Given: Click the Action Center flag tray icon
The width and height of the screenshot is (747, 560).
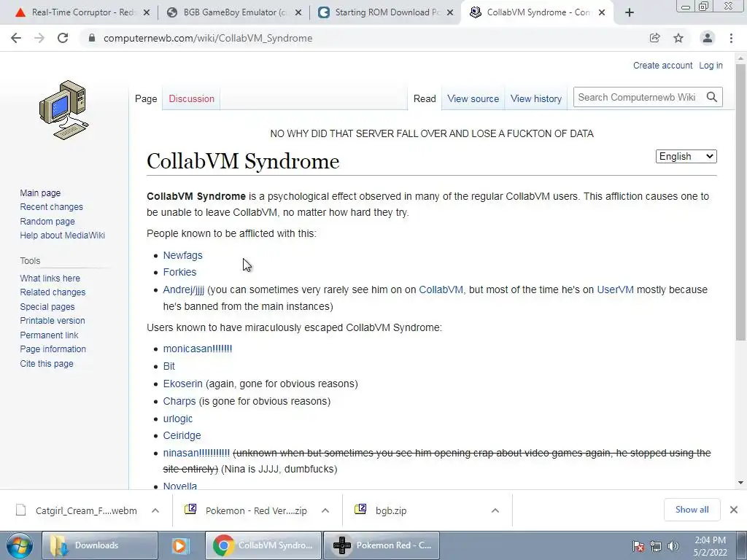Looking at the screenshot, I should (x=638, y=546).
